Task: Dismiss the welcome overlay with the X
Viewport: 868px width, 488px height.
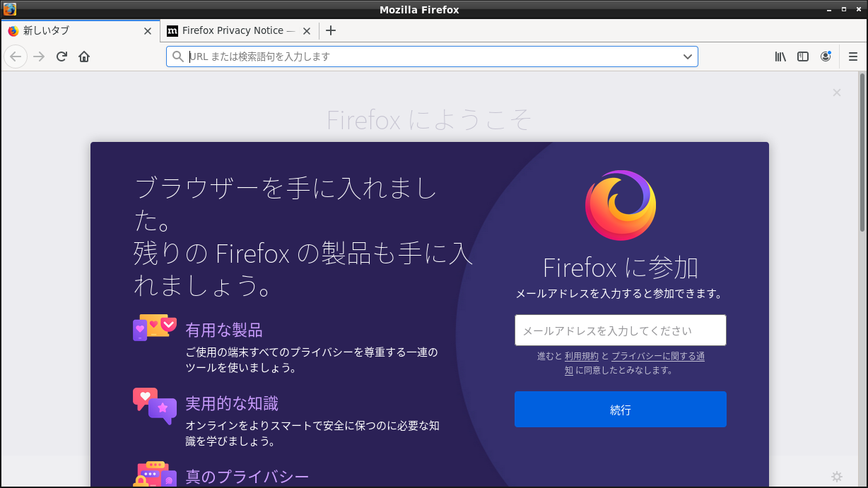Action: 837,93
